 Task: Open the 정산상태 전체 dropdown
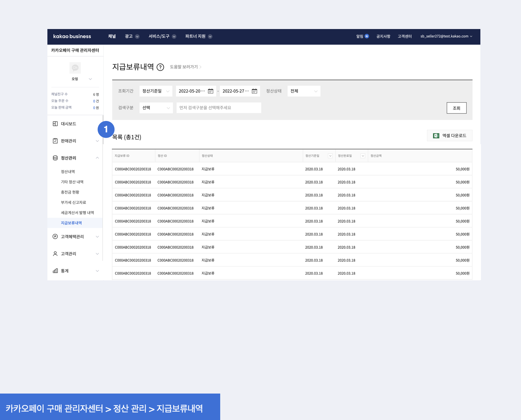coord(304,91)
